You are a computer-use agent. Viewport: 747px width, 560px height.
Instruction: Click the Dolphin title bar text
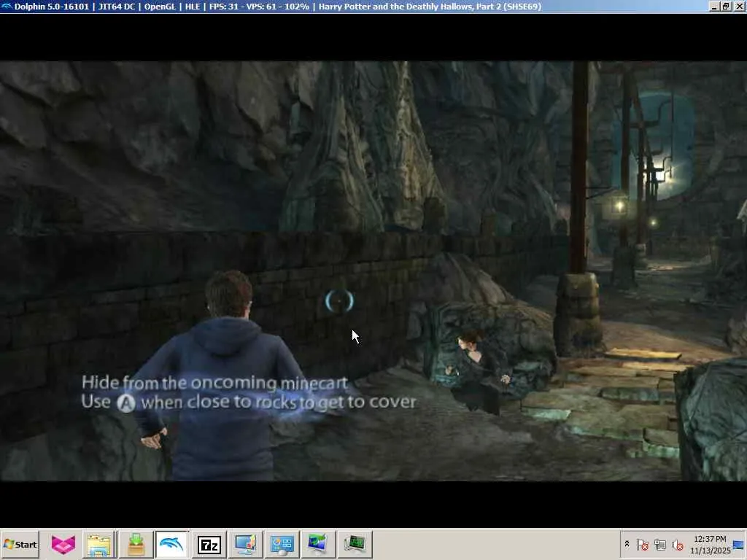pyautogui.click(x=278, y=7)
